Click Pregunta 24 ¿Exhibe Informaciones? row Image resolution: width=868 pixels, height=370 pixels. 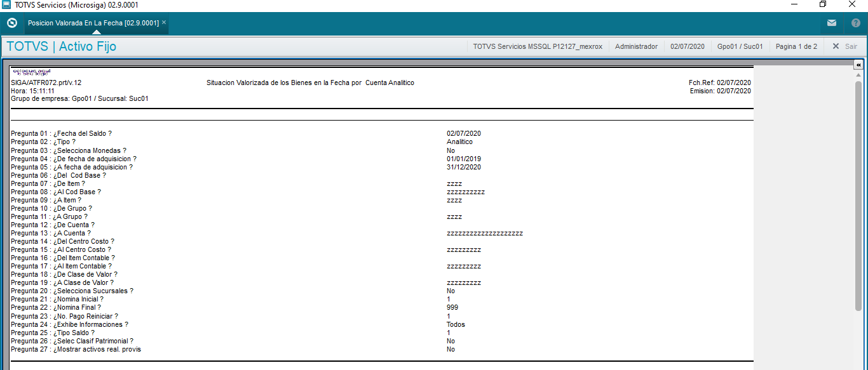click(x=70, y=324)
